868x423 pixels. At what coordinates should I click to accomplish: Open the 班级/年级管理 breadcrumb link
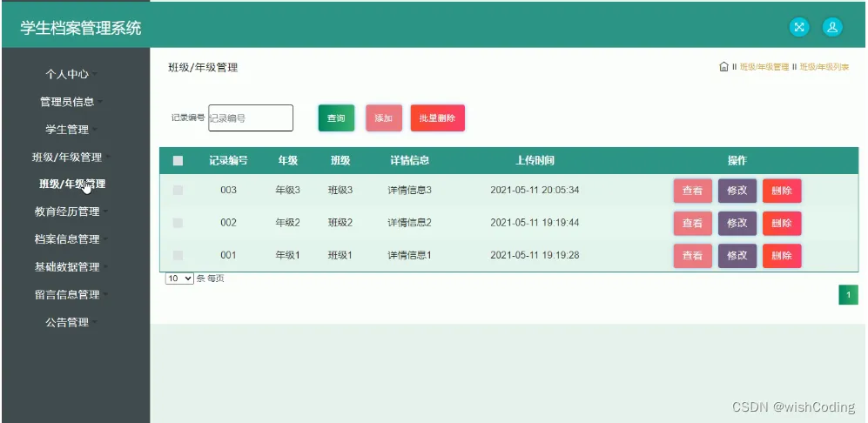coord(764,67)
